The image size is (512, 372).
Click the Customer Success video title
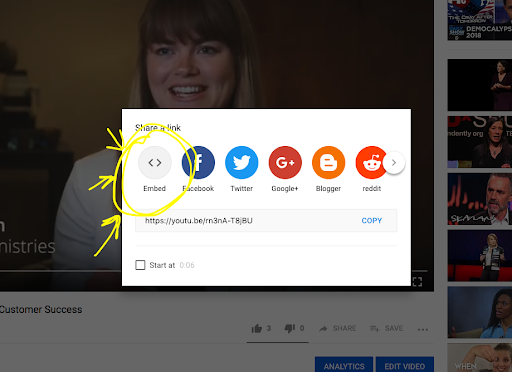tap(41, 310)
